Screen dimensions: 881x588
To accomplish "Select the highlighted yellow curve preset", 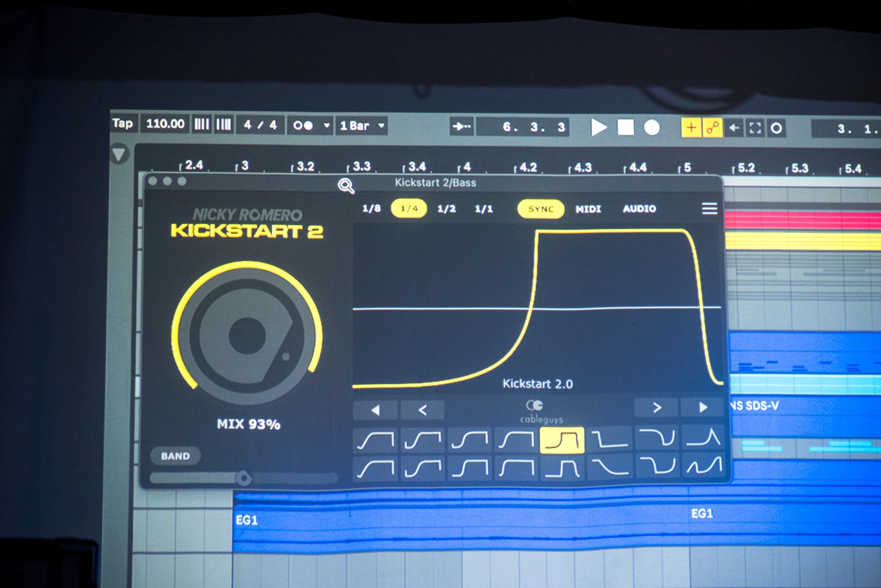I will point(562,440).
